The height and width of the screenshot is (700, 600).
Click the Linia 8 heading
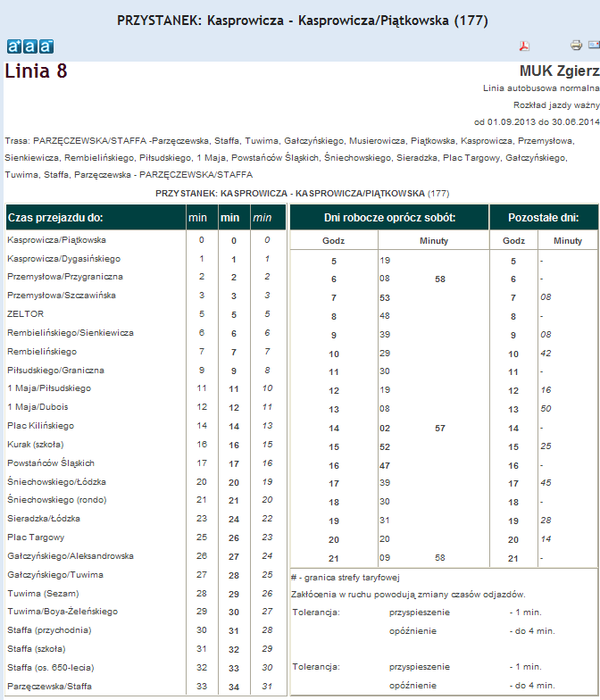[37, 71]
